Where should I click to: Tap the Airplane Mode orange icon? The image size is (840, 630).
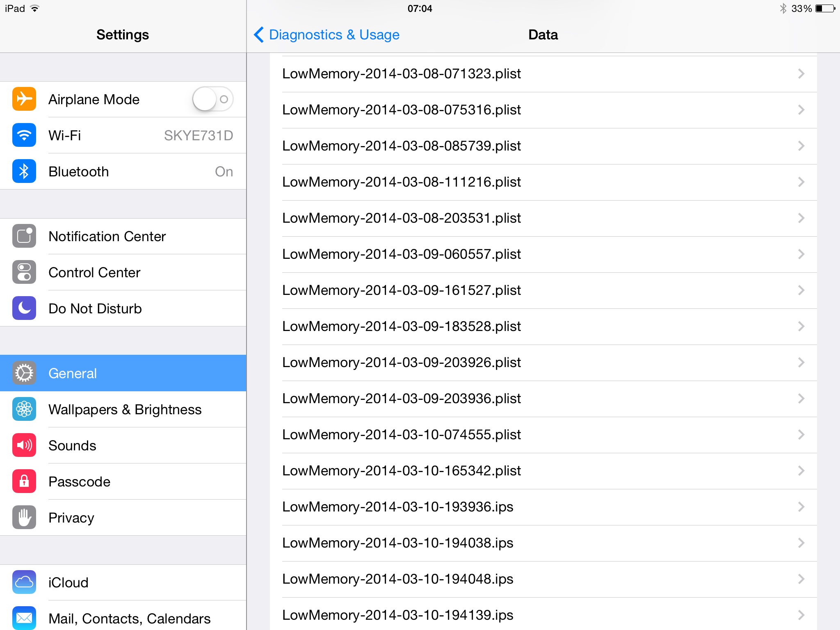coord(24,99)
